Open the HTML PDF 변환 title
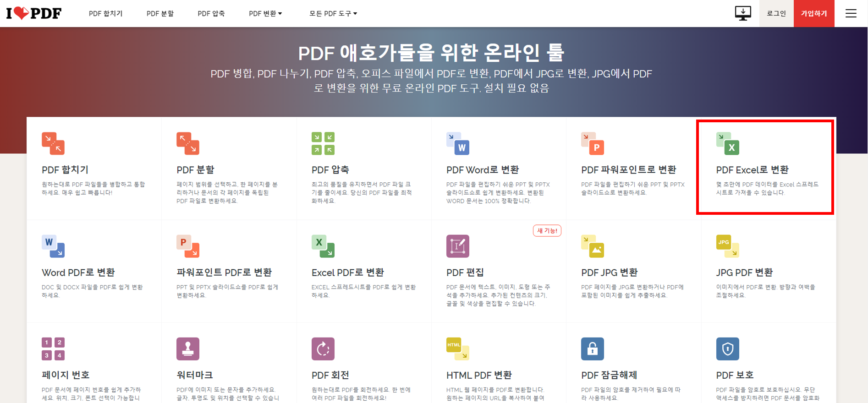This screenshot has height=403, width=868. (x=479, y=375)
